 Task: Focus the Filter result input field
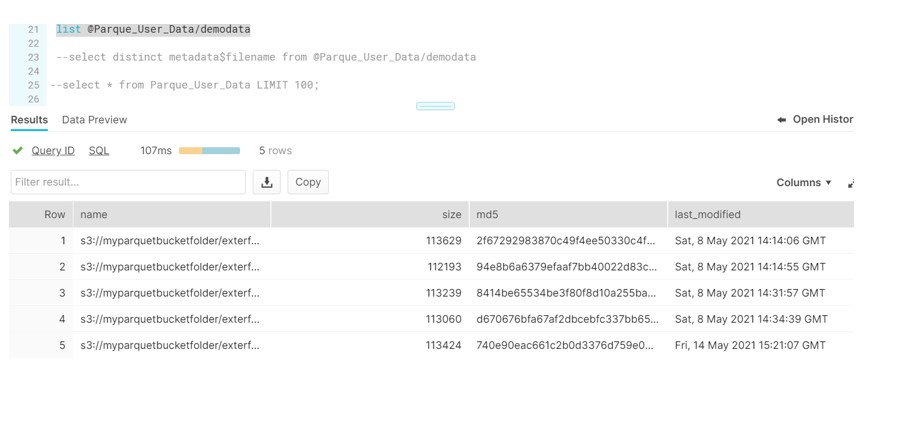tap(128, 182)
